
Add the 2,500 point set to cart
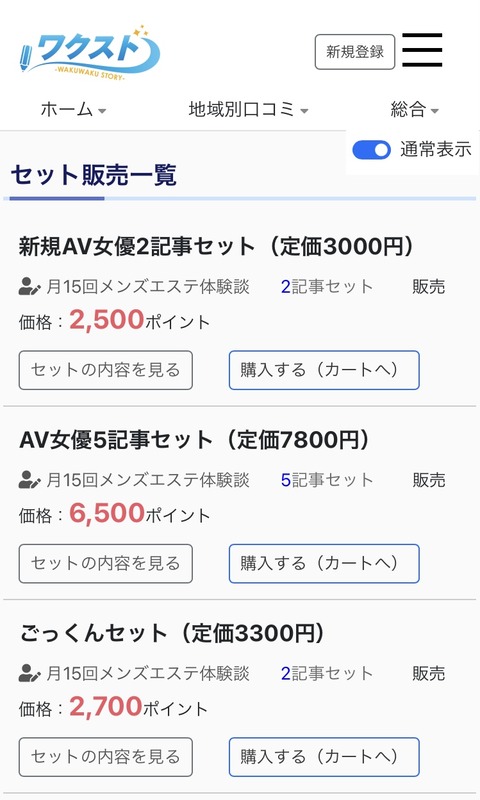[x=324, y=370]
